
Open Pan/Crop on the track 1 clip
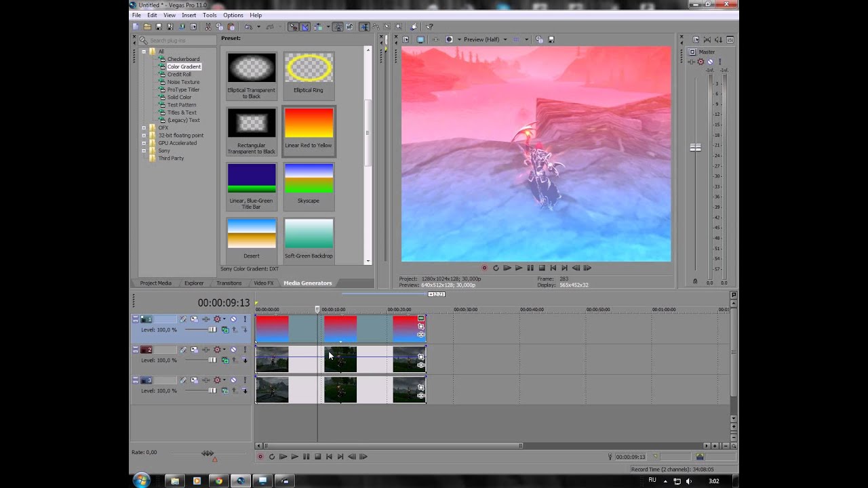tap(421, 326)
